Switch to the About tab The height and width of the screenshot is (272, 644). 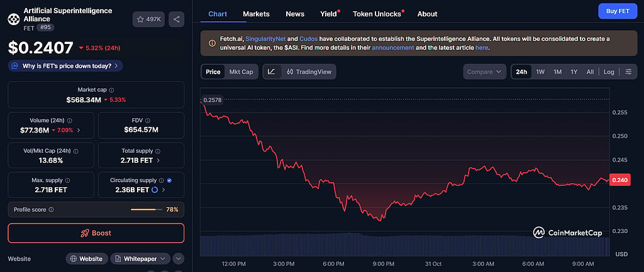coord(427,14)
